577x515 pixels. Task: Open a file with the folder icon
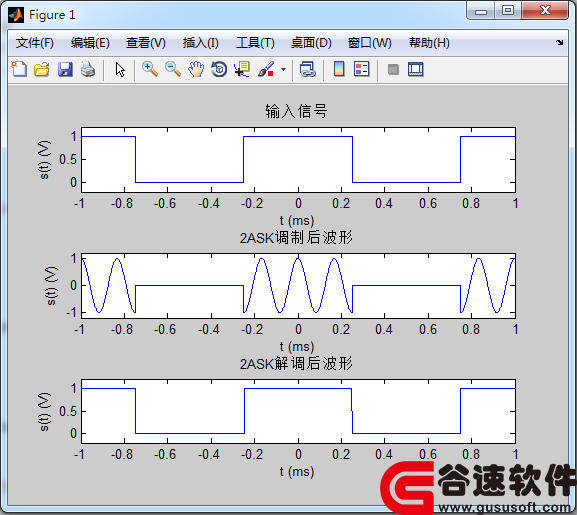(42, 69)
